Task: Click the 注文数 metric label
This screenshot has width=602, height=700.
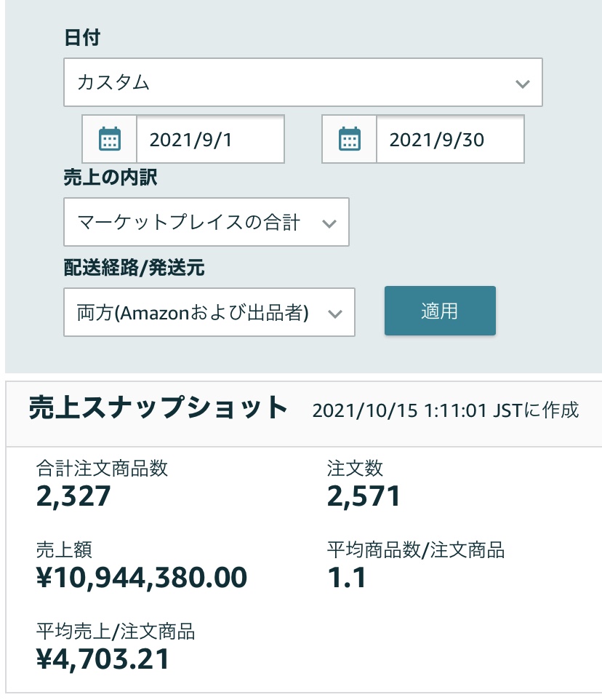Action: pos(355,468)
